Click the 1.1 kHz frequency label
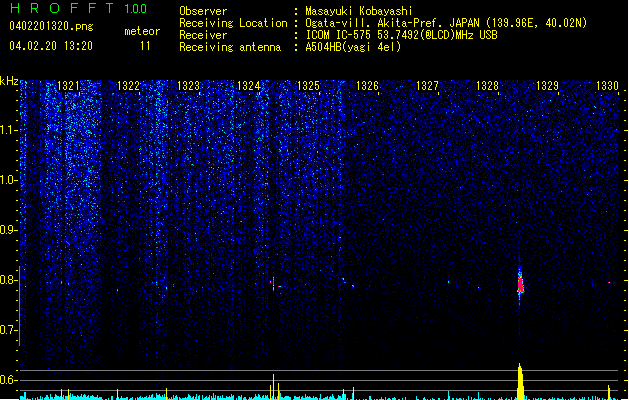The height and width of the screenshot is (400, 629). tap(8, 130)
